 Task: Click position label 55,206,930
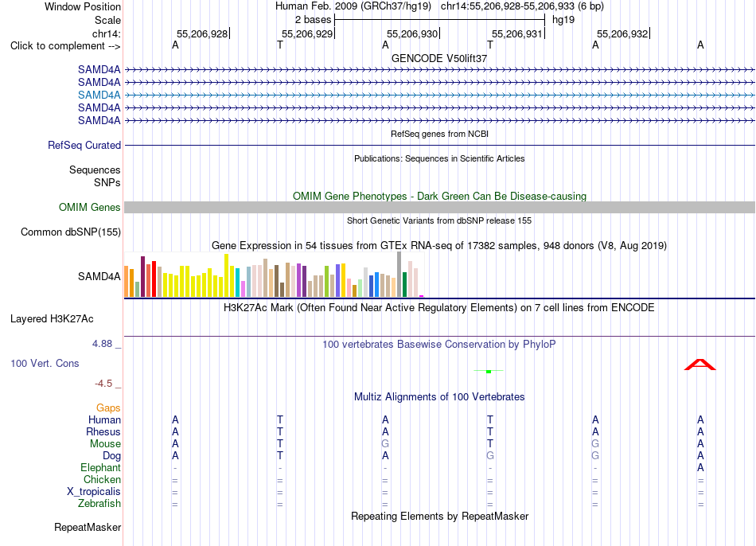coord(412,33)
